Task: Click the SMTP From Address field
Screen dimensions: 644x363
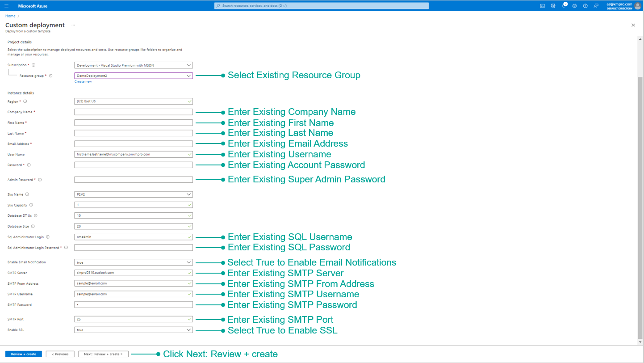Action: point(134,283)
